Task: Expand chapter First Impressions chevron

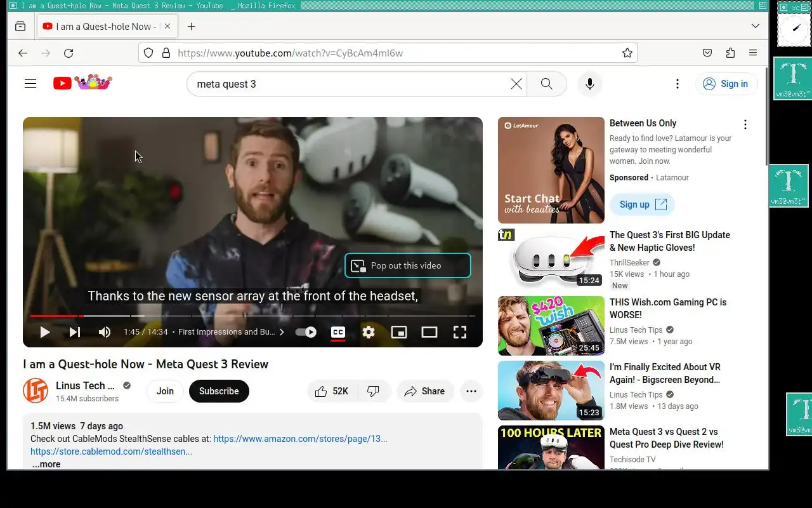Action: 282,332
